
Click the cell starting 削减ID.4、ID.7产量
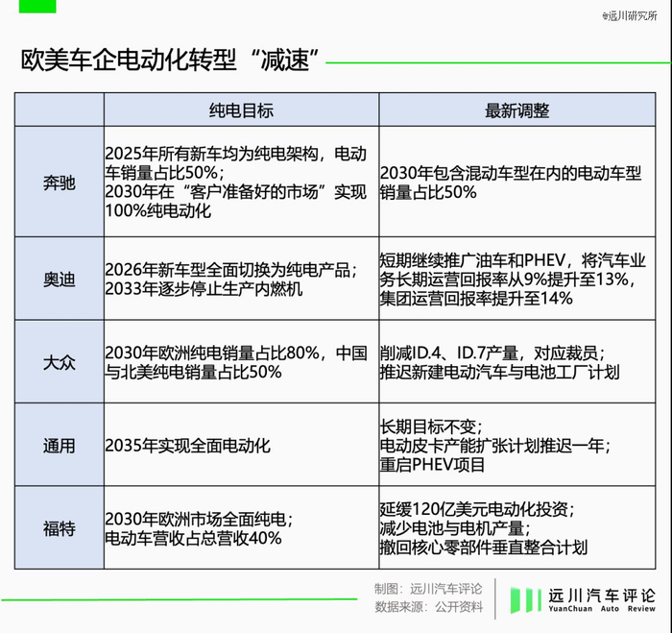(x=516, y=362)
